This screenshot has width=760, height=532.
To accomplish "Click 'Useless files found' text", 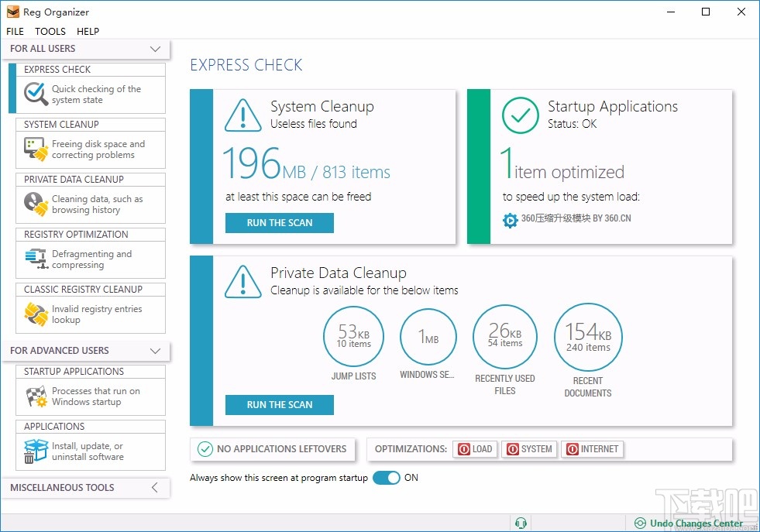I will [x=314, y=124].
